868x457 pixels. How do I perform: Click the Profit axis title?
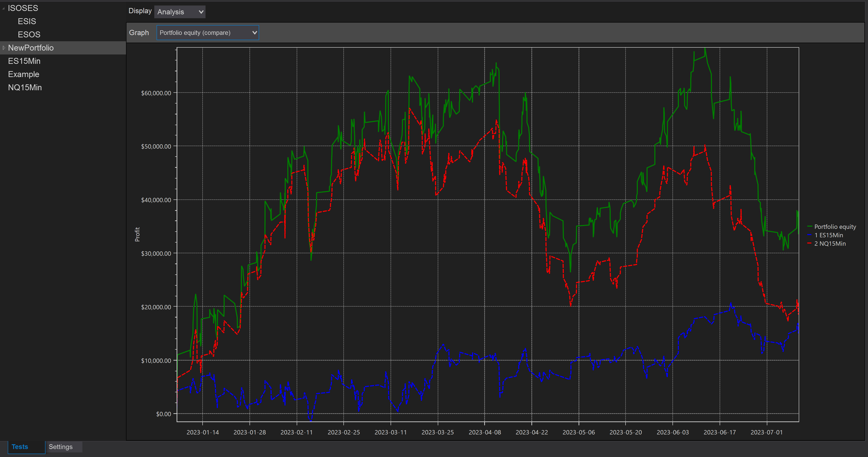(137, 234)
